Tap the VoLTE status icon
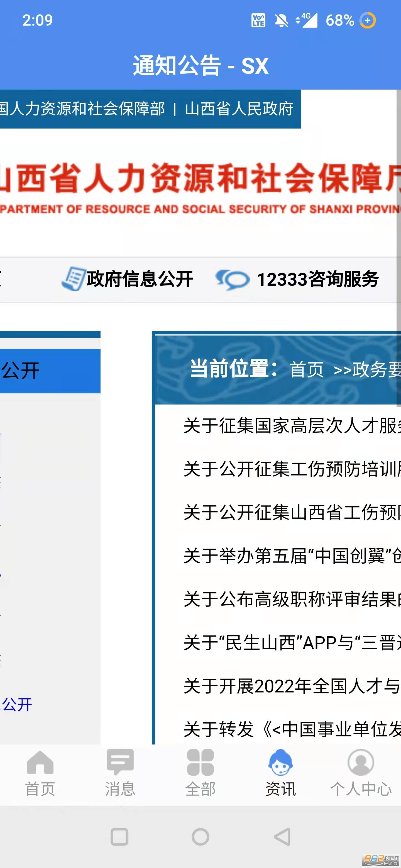 click(x=258, y=20)
